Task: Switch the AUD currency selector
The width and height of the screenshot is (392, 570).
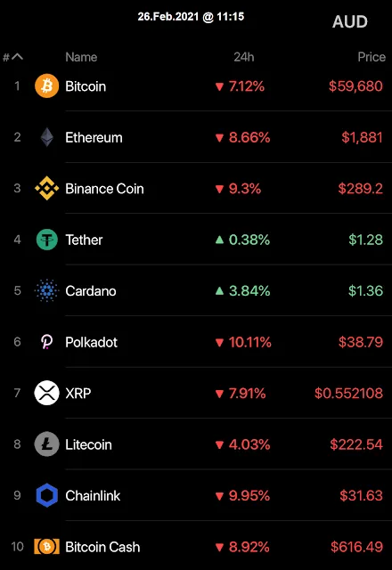Action: (350, 21)
